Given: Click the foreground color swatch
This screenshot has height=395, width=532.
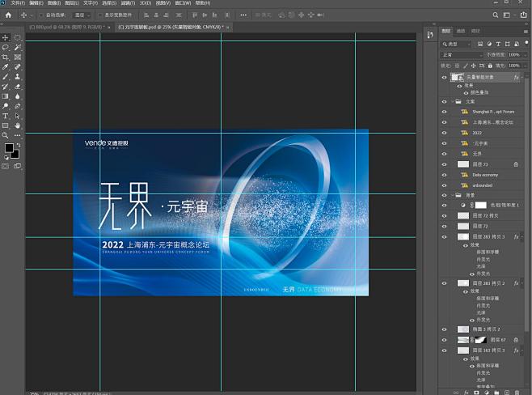Looking at the screenshot, I should tap(9, 148).
